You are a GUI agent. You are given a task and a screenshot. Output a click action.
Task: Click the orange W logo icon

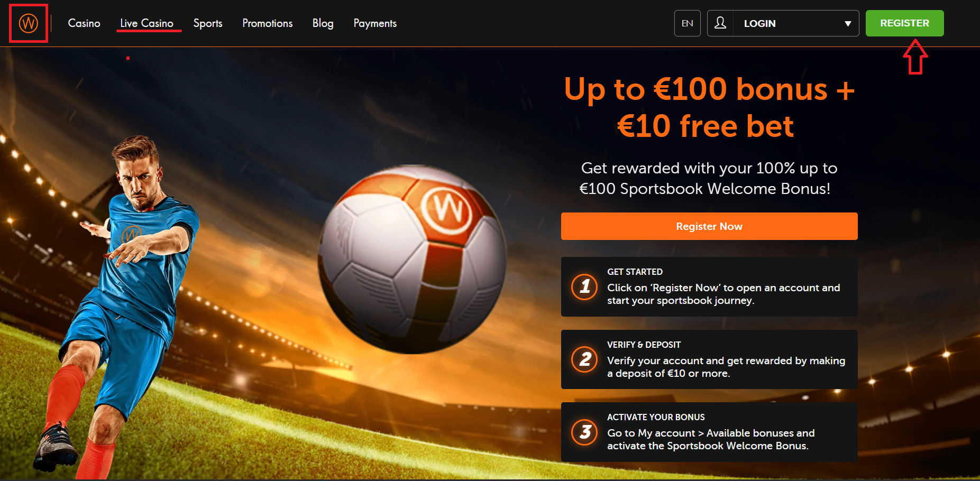click(29, 23)
